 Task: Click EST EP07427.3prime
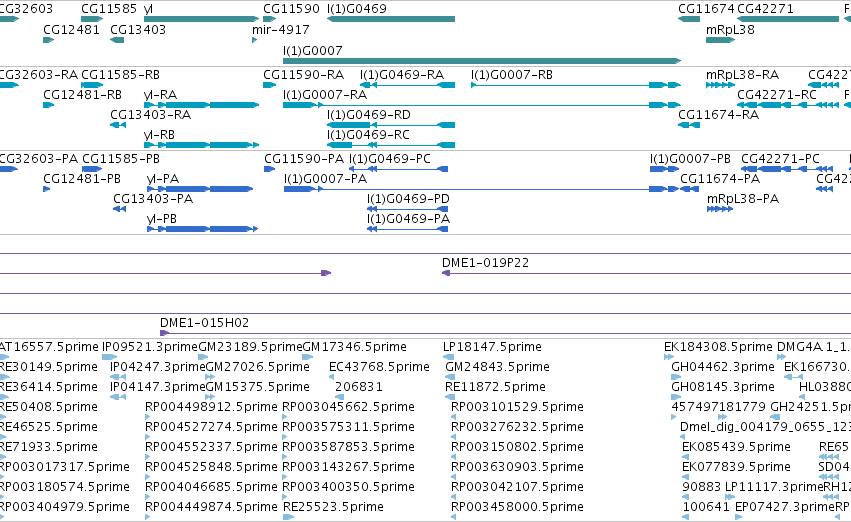pos(740,517)
